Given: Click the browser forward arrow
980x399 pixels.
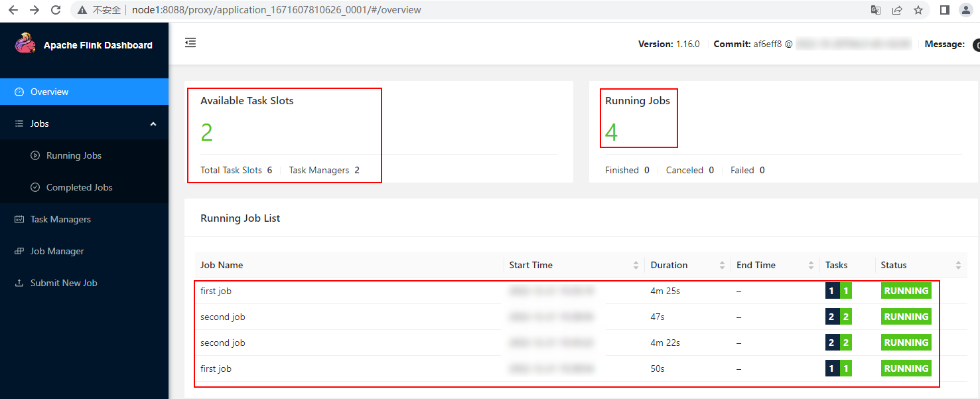Looking at the screenshot, I should (35, 10).
